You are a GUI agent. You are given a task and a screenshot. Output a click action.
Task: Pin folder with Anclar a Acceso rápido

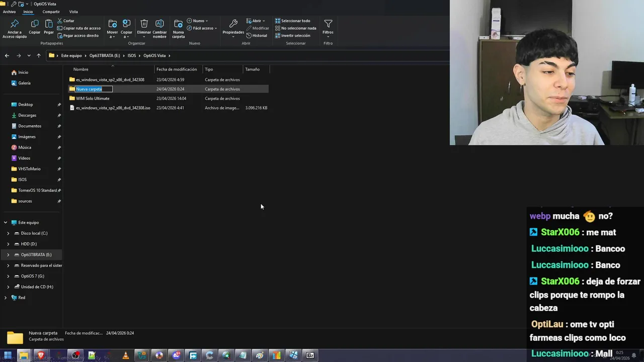(x=15, y=29)
